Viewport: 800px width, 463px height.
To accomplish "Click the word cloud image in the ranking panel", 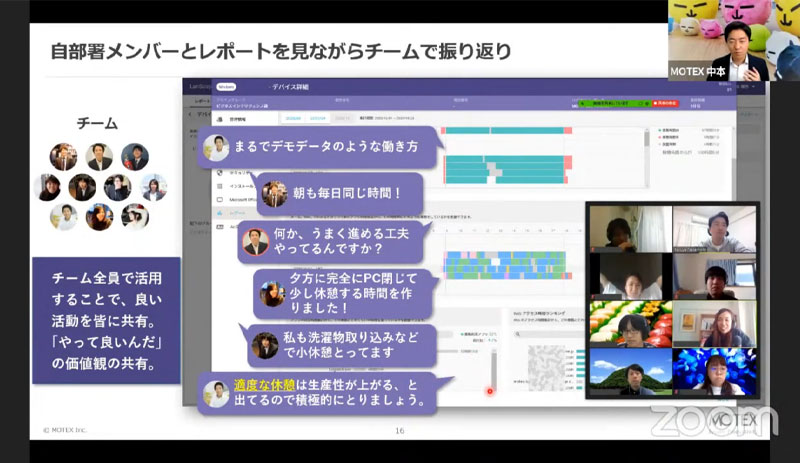I will click(x=546, y=368).
